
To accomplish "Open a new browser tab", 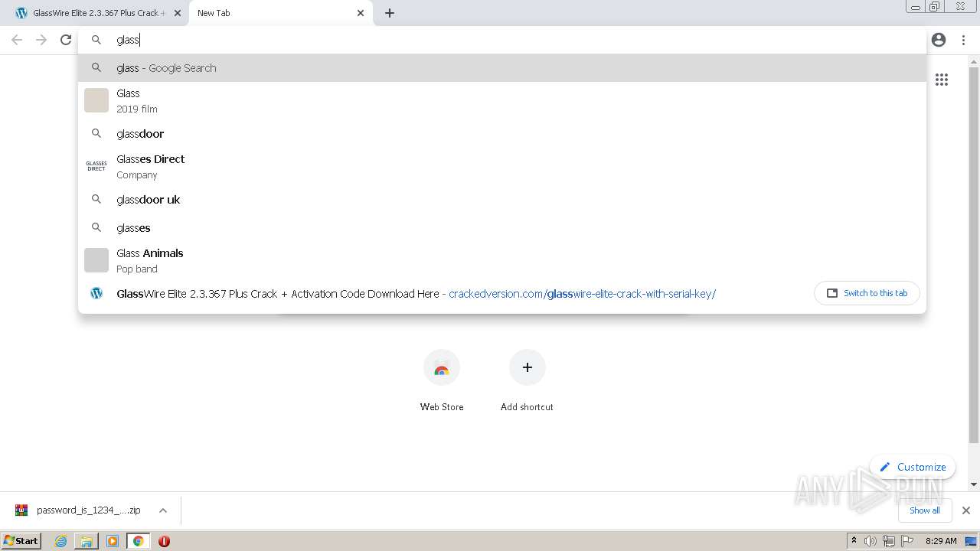I will 390,13.
